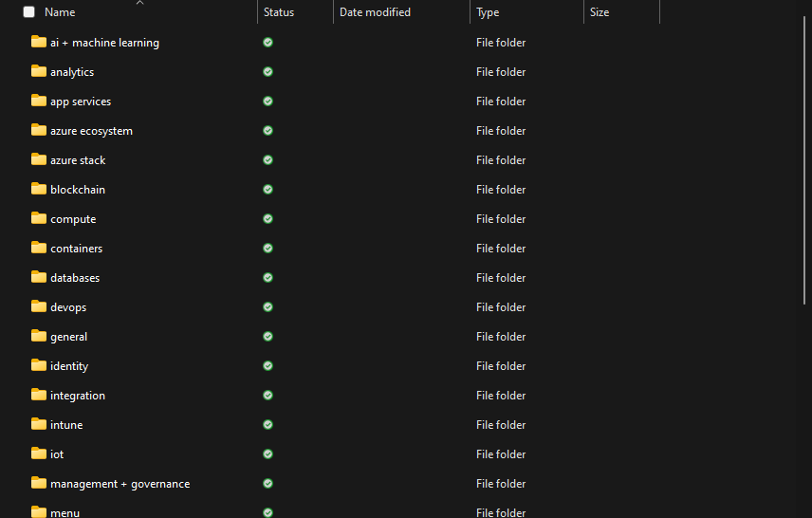Click the "azure ecosystem" folder name
Viewport: 812px width, 518px height.
(x=91, y=131)
